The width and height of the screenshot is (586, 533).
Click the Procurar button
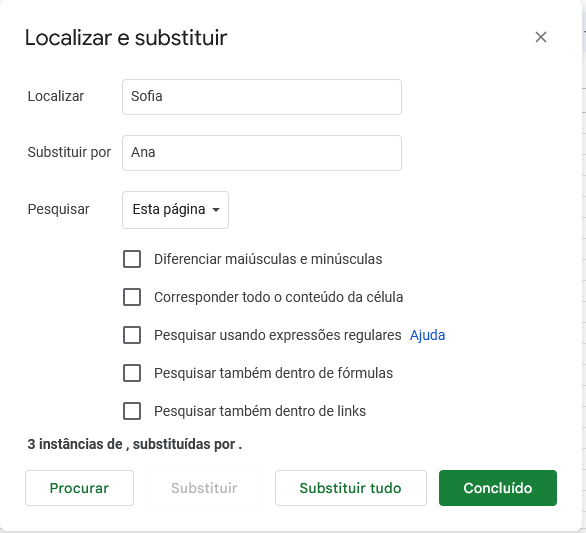tap(79, 488)
